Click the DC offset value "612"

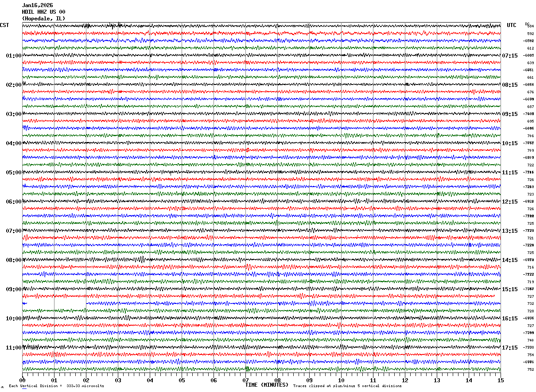coord(530,48)
